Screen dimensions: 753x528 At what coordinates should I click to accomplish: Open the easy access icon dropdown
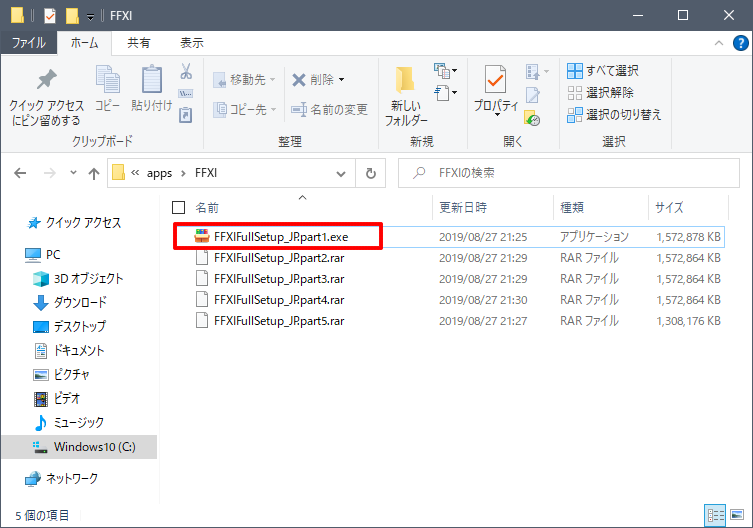(445, 93)
